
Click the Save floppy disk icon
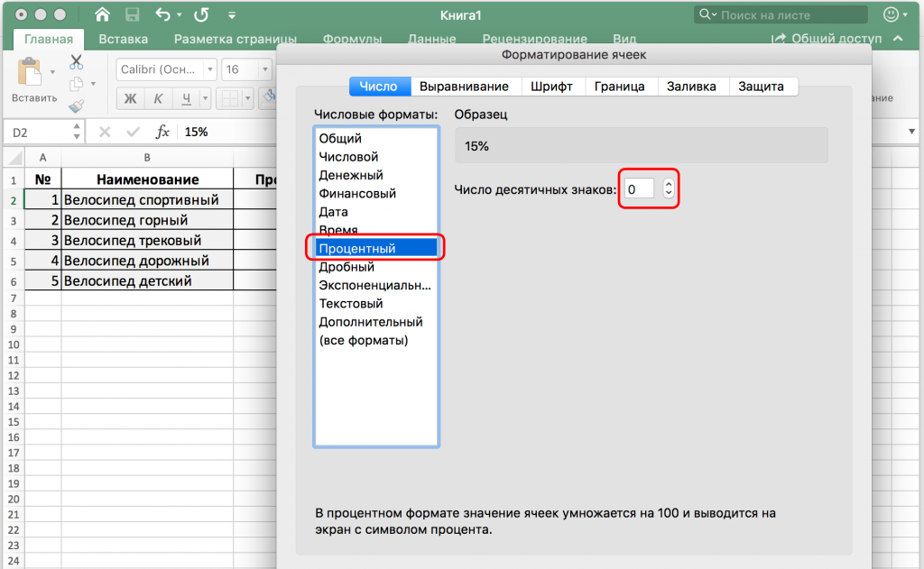coord(132,15)
